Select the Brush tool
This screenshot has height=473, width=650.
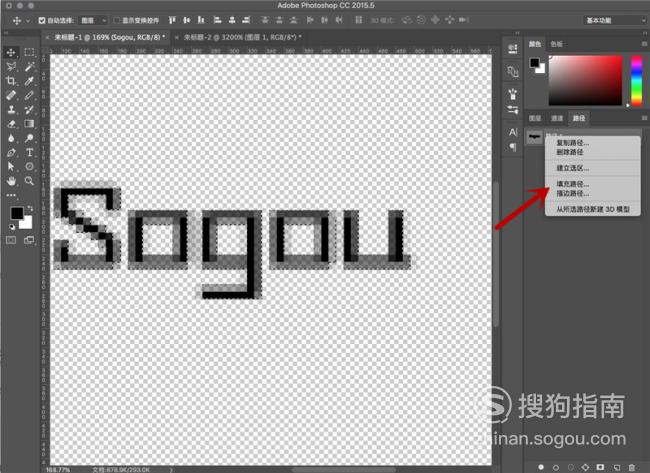coord(29,95)
